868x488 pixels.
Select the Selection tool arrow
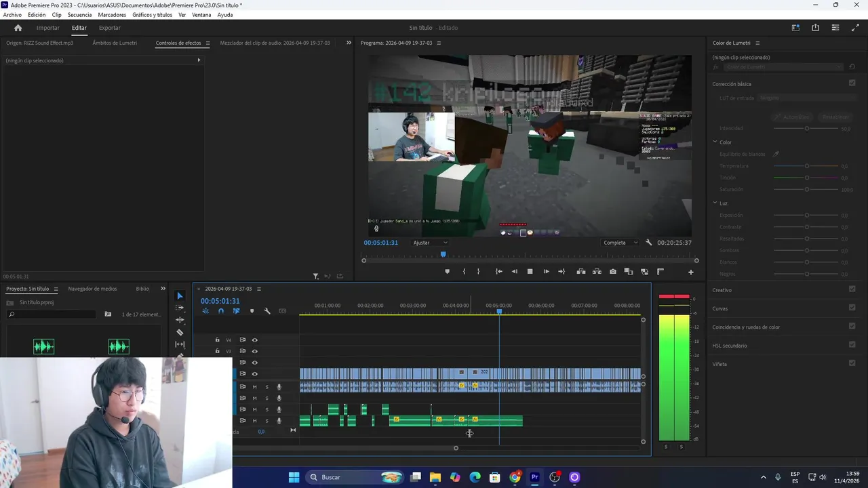click(180, 296)
